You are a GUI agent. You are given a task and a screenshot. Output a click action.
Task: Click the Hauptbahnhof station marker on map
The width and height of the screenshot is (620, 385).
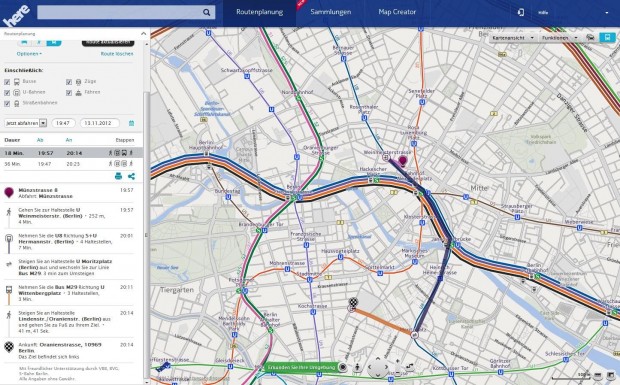[x=206, y=154]
